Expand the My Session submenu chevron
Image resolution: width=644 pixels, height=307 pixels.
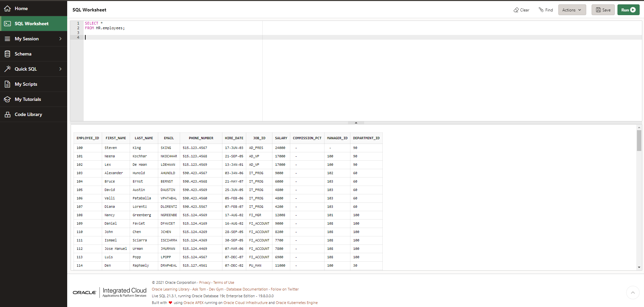61,38
